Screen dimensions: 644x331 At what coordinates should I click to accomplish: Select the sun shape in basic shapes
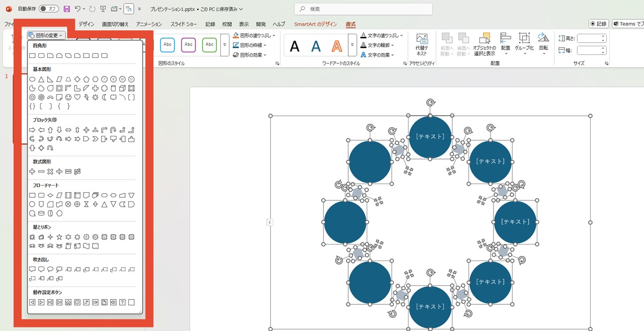[95, 97]
